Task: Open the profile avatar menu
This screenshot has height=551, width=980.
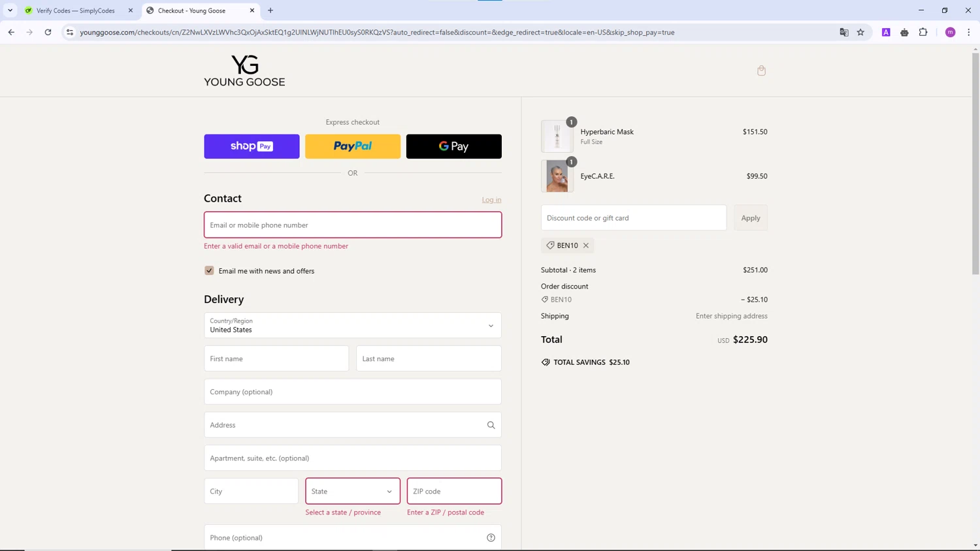Action: tap(951, 32)
